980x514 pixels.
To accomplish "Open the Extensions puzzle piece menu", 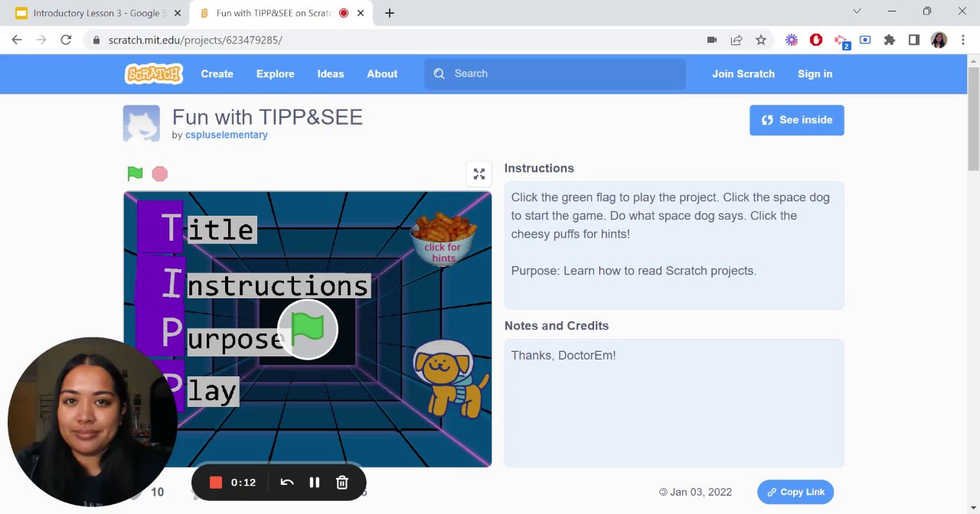I will [890, 40].
